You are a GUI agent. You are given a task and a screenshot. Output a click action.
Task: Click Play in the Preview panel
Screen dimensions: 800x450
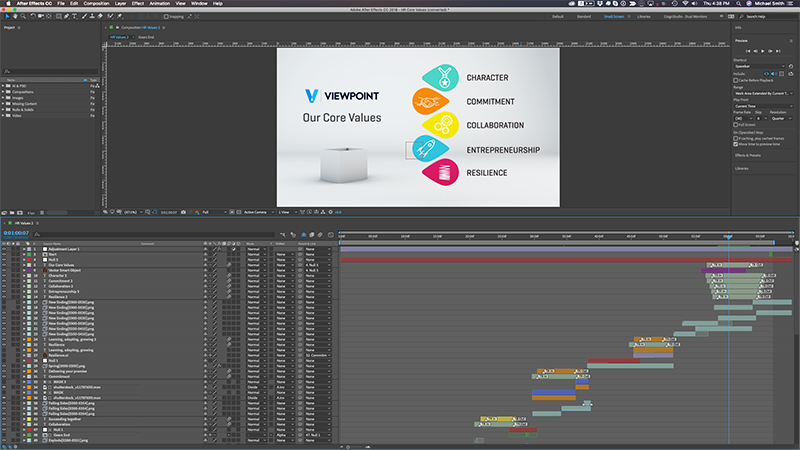pyautogui.click(x=763, y=51)
